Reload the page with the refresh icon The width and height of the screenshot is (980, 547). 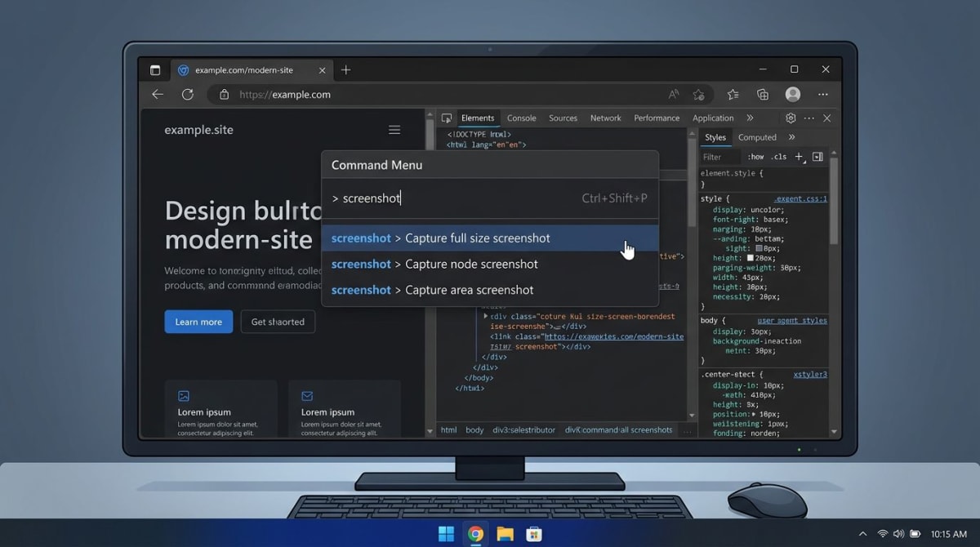188,95
